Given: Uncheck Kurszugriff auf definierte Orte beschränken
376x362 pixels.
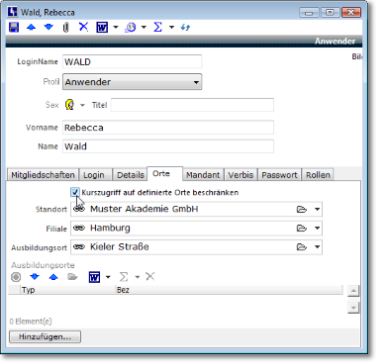Looking at the screenshot, I should 75,192.
